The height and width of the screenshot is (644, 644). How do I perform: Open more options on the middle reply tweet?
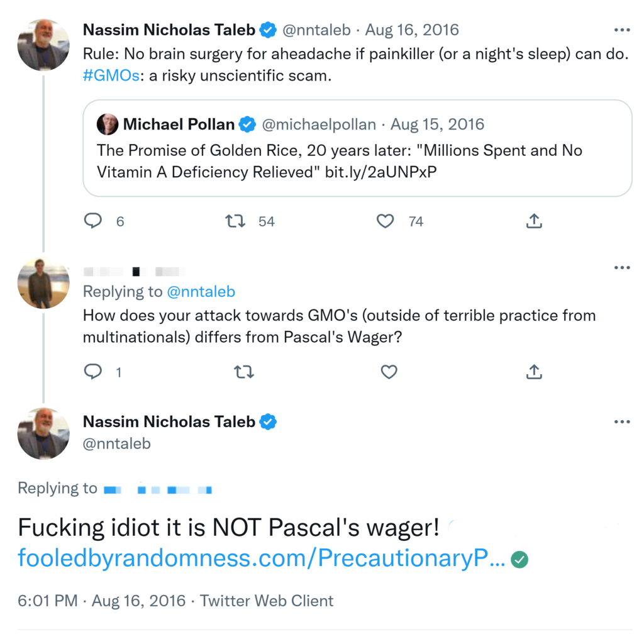point(621,268)
